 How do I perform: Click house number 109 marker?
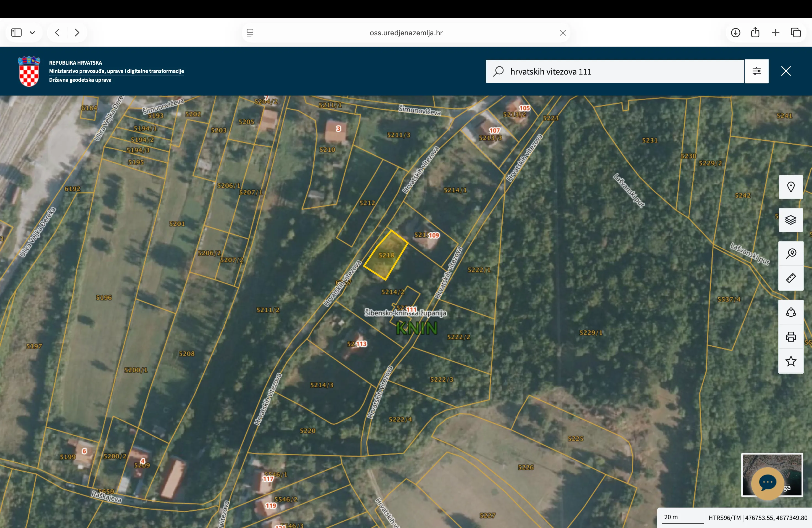434,235
